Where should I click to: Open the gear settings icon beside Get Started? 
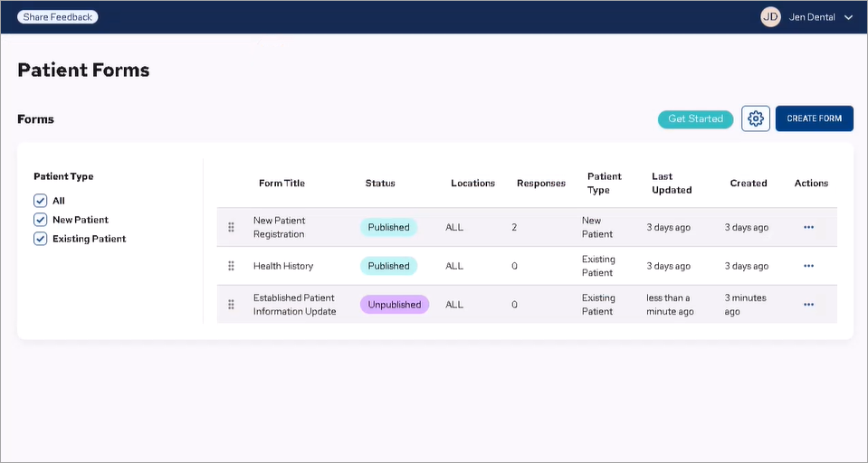(756, 118)
